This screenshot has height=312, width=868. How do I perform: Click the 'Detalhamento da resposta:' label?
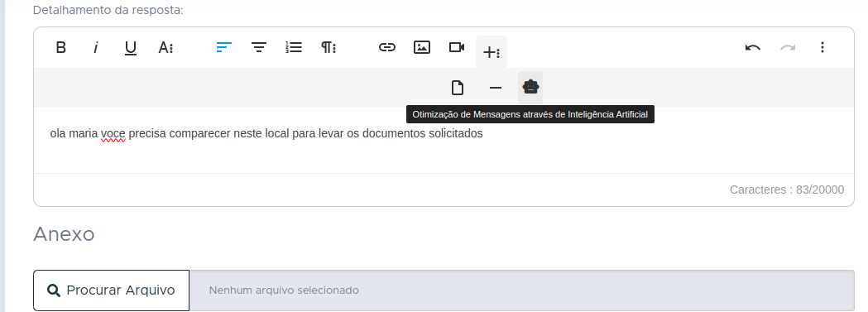pos(108,10)
